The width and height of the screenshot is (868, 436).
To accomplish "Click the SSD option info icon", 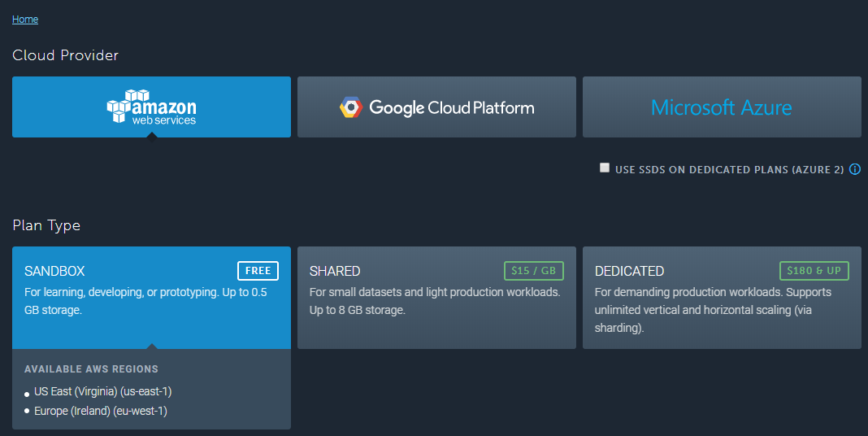I will pyautogui.click(x=855, y=169).
